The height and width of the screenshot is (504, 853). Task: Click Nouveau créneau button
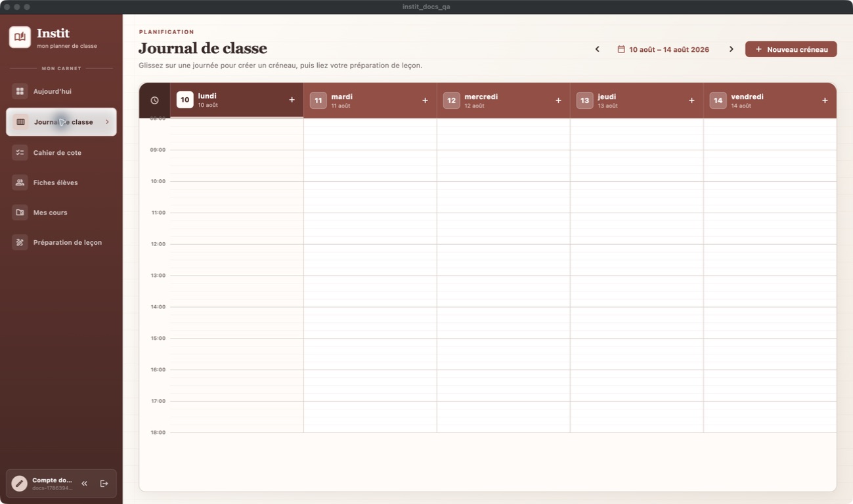pos(791,49)
